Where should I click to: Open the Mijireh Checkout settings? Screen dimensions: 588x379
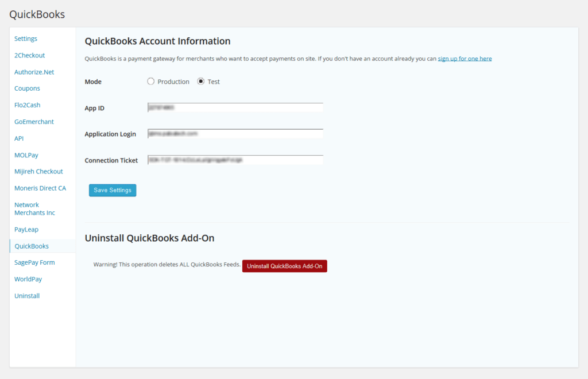coord(38,171)
